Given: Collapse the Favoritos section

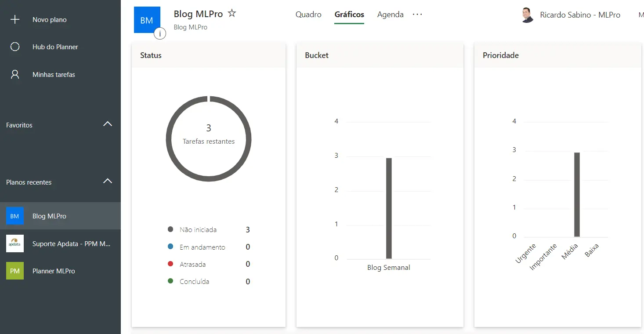Looking at the screenshot, I should click(107, 124).
